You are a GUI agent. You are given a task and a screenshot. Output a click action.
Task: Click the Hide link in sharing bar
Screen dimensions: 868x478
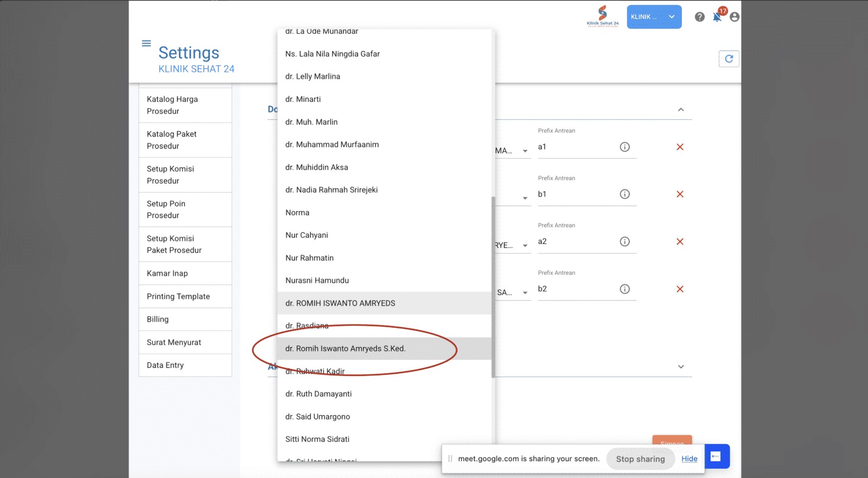pos(689,459)
